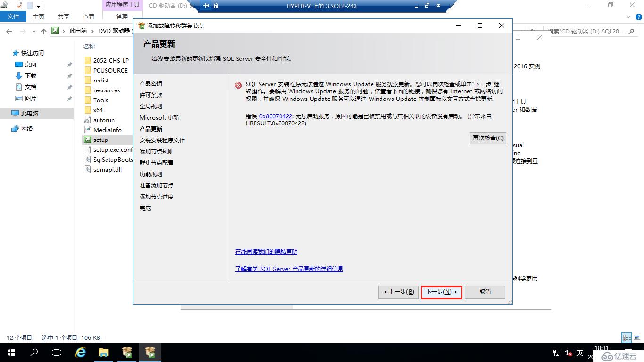Click the muted volume tray icon
This screenshot has height=362, width=644.
click(568, 353)
